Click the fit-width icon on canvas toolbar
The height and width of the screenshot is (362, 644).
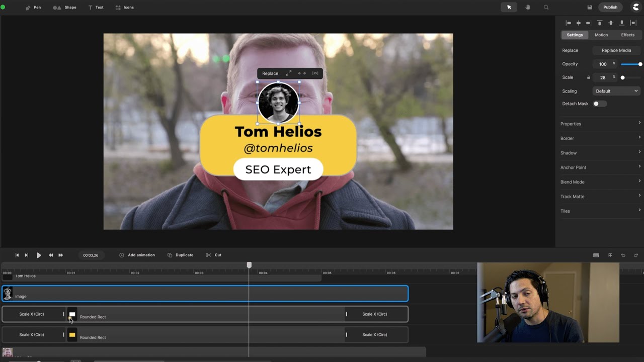coord(315,73)
